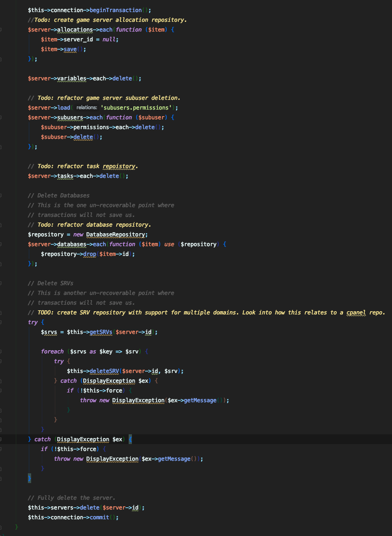Click the misspelled word 'repoistory' in comment

pos(119,166)
